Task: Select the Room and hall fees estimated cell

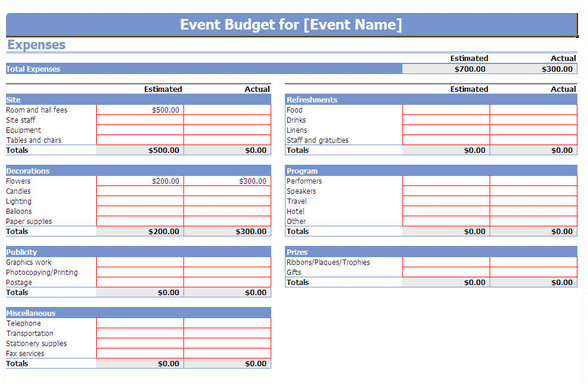Action: 140,110
